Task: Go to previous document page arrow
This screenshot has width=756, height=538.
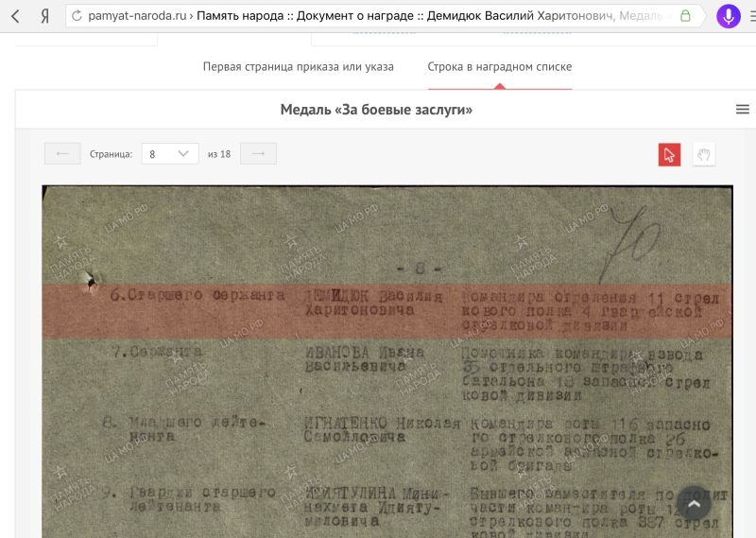Action: pos(62,154)
